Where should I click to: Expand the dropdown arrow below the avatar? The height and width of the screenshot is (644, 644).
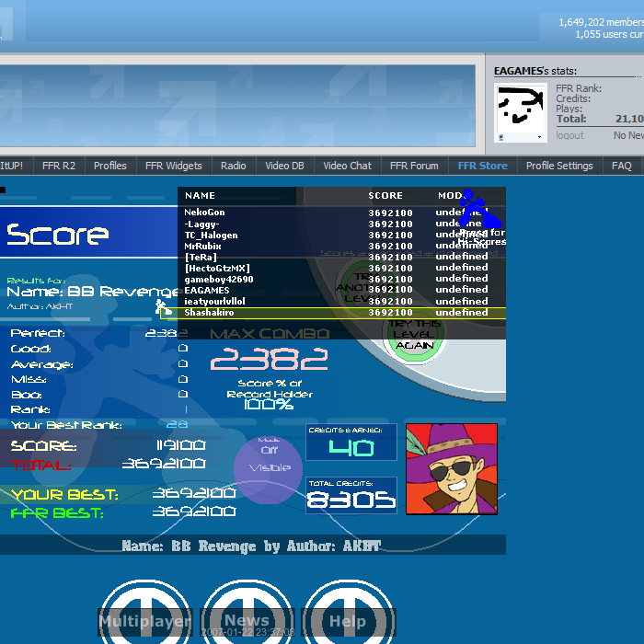539,137
